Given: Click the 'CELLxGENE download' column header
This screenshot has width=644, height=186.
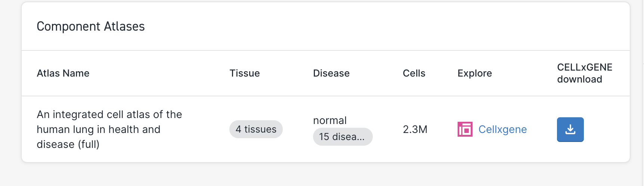Looking at the screenshot, I should [x=584, y=73].
